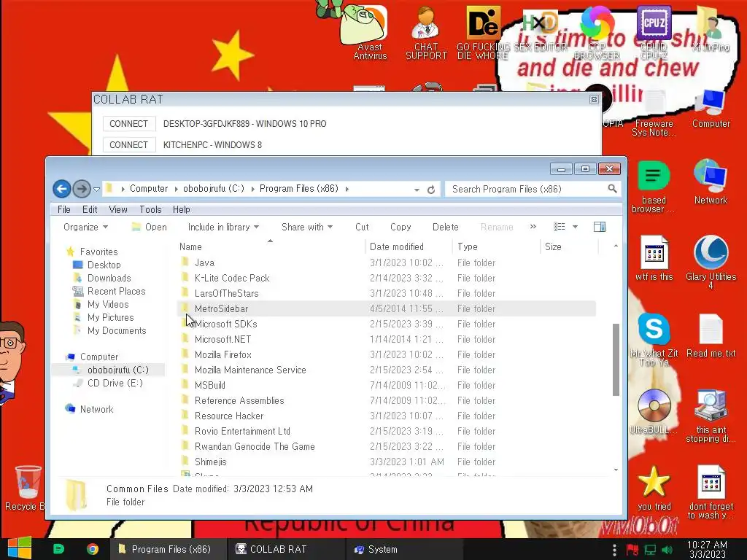Image resolution: width=747 pixels, height=560 pixels.
Task: Open the view options dropdown arrow
Action: pyautogui.click(x=575, y=227)
